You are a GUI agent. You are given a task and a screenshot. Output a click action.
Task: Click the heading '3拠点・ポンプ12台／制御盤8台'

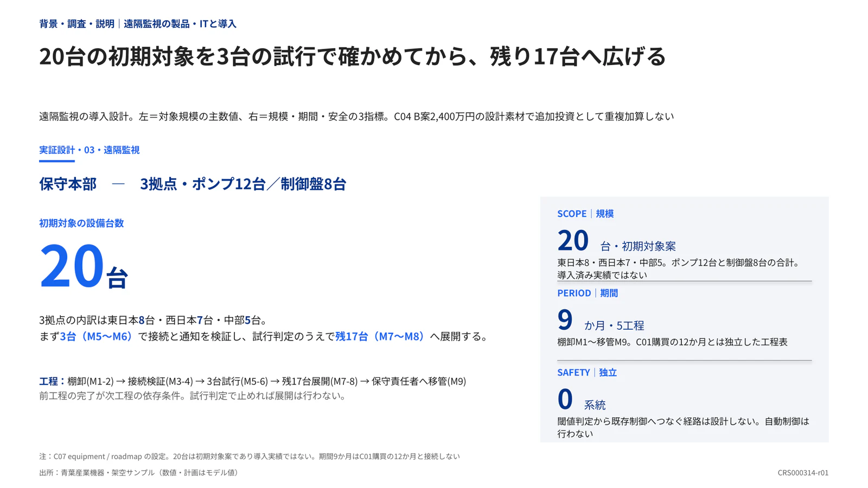[x=243, y=184]
